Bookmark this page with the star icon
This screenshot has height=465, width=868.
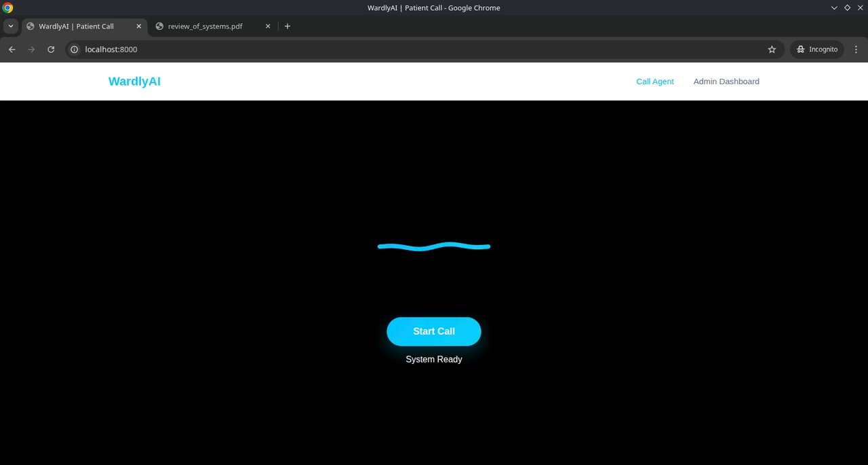tap(772, 50)
